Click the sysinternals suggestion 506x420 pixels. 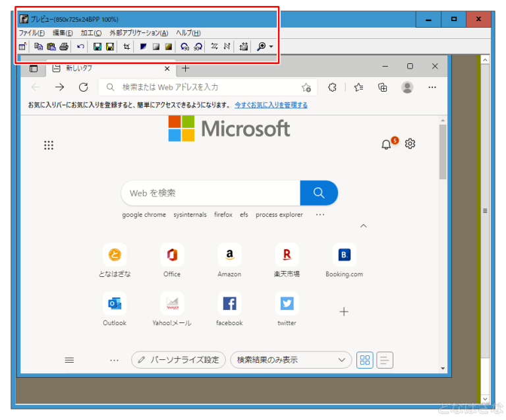point(190,215)
